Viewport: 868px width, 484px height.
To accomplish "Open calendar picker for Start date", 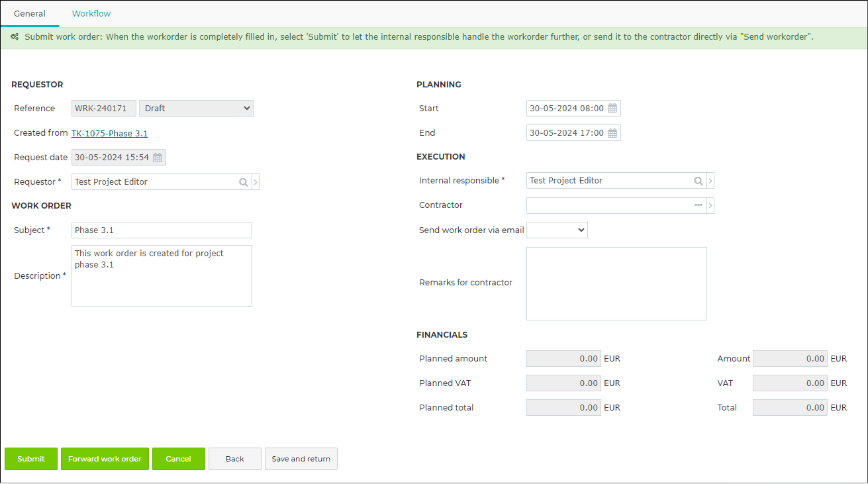I will [612, 109].
